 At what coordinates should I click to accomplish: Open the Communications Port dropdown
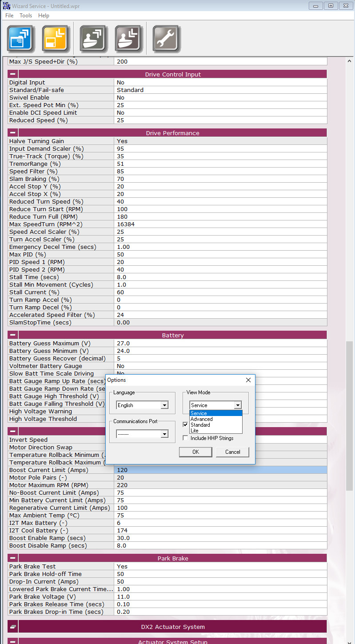pyautogui.click(x=164, y=434)
